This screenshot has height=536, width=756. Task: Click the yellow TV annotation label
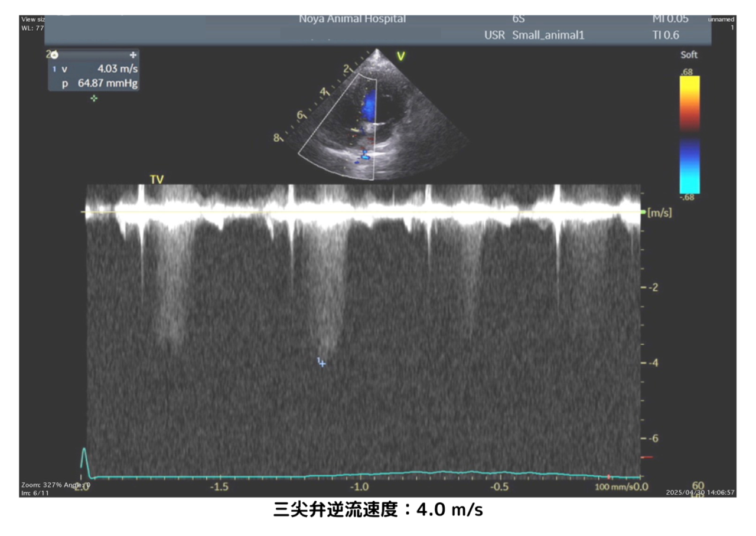click(x=157, y=179)
